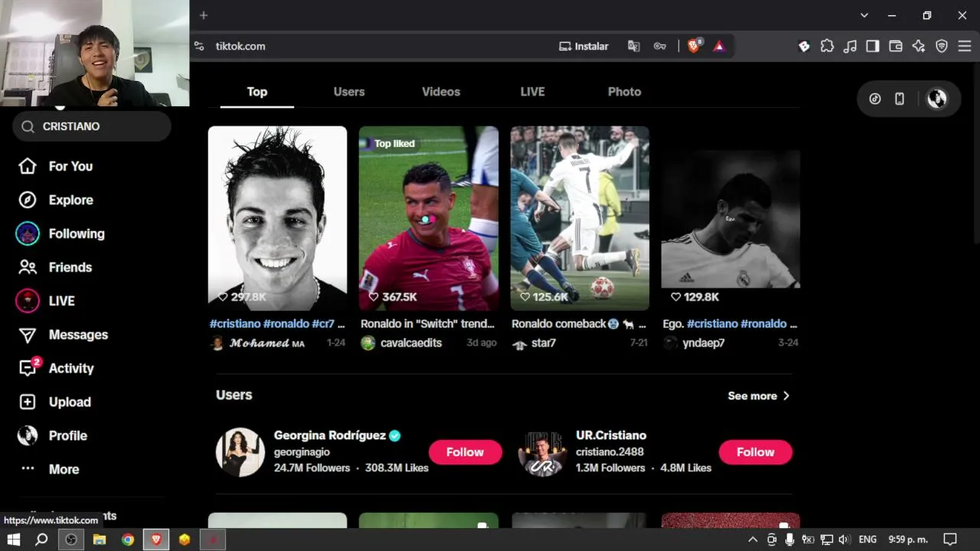This screenshot has height=551, width=980.
Task: Expand See more users
Action: tap(759, 396)
